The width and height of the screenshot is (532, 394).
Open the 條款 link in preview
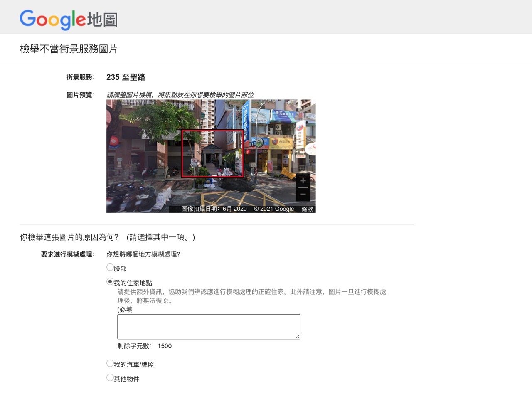pyautogui.click(x=307, y=209)
